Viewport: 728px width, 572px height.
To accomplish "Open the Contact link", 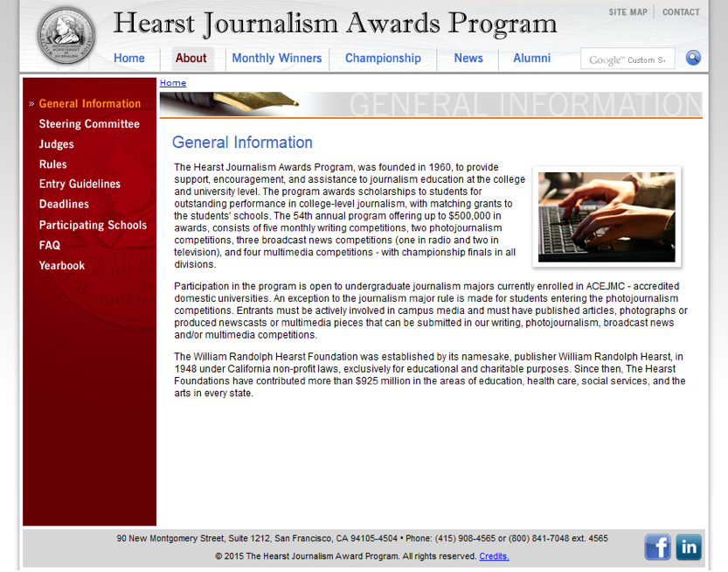I will [x=681, y=12].
